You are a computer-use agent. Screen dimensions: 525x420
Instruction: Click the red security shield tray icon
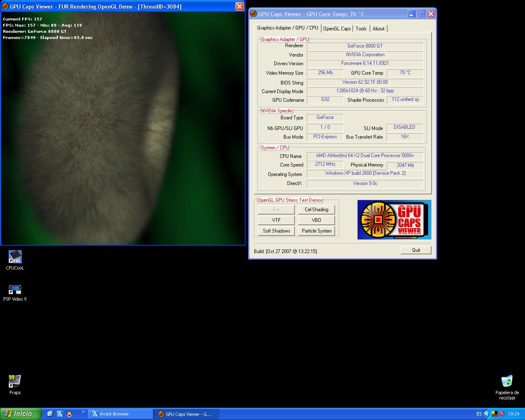[502, 414]
